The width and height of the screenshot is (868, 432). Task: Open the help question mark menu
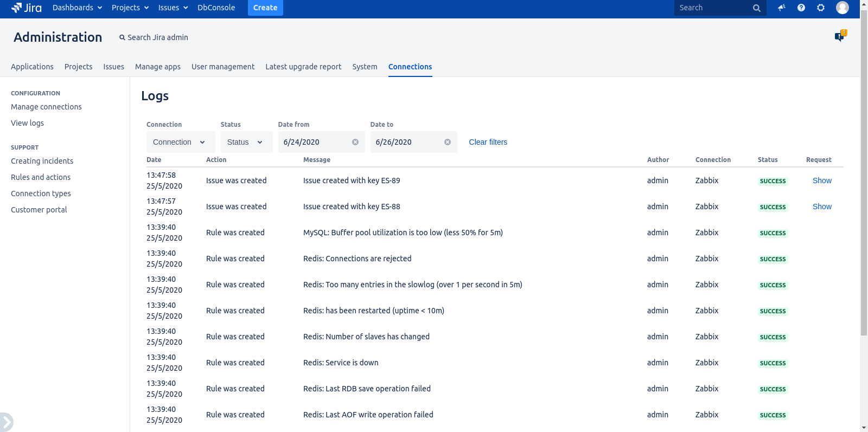(801, 8)
